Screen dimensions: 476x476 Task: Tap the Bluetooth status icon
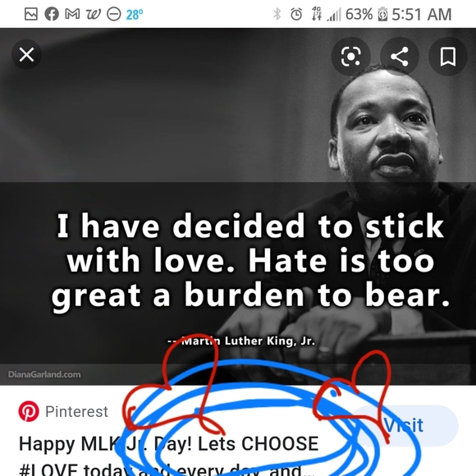277,14
